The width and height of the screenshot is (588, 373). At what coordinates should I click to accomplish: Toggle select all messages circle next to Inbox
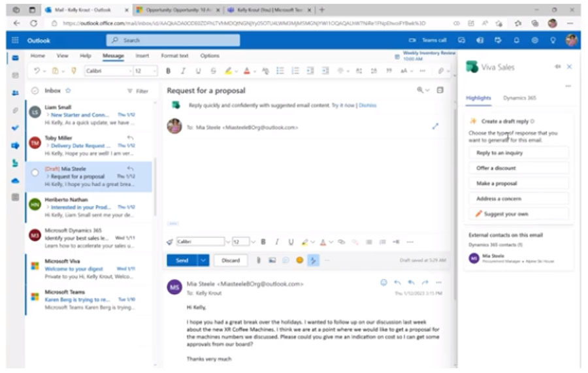[35, 91]
